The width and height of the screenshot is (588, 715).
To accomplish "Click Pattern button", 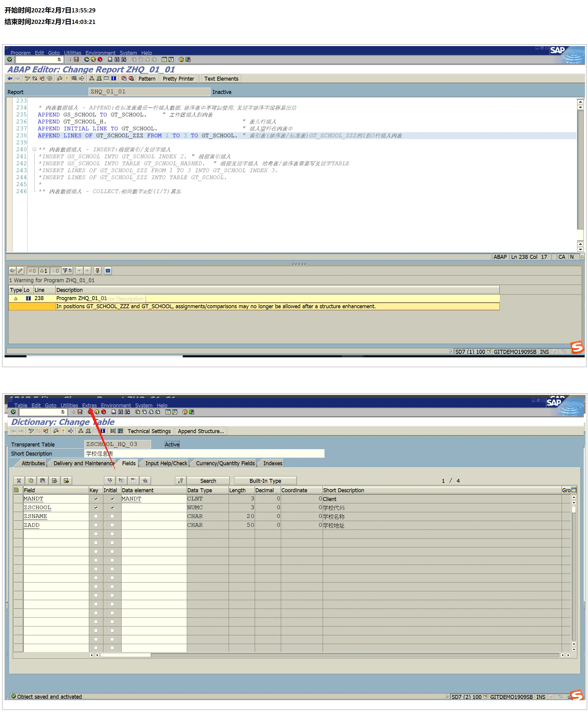I will (147, 79).
